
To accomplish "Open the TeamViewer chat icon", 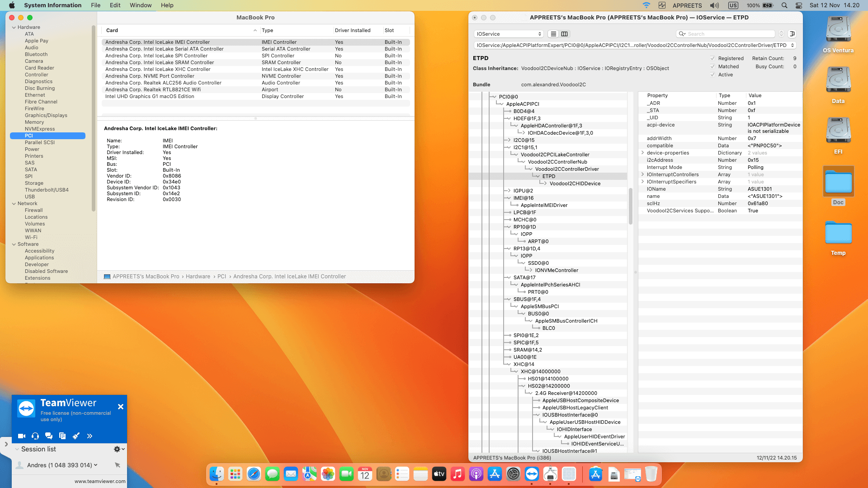I will pyautogui.click(x=49, y=436).
